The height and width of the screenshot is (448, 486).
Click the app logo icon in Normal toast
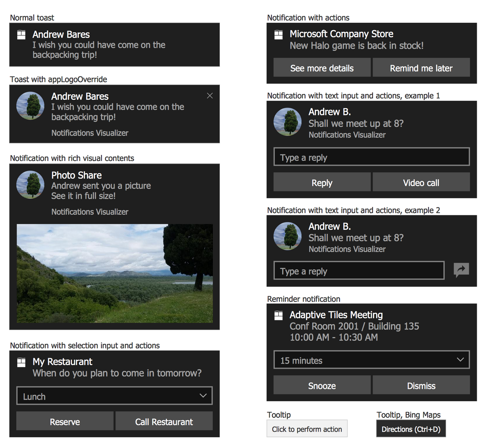(x=21, y=35)
